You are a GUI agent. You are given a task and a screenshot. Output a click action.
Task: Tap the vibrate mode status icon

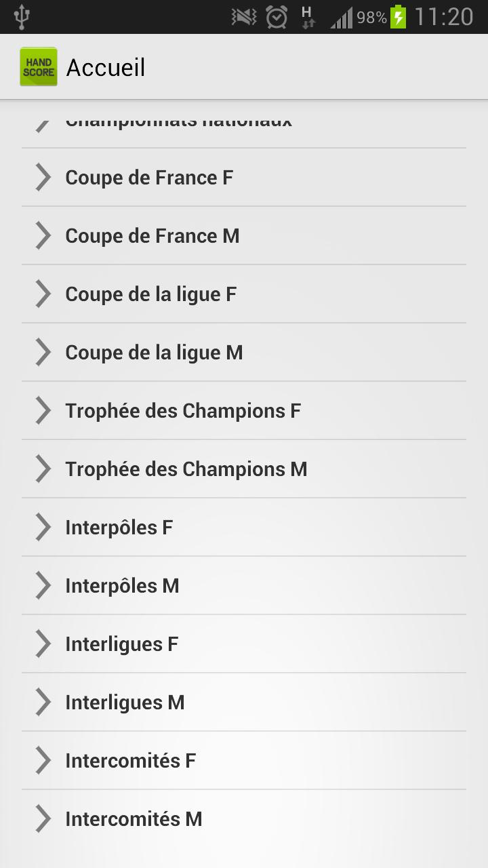(x=243, y=17)
